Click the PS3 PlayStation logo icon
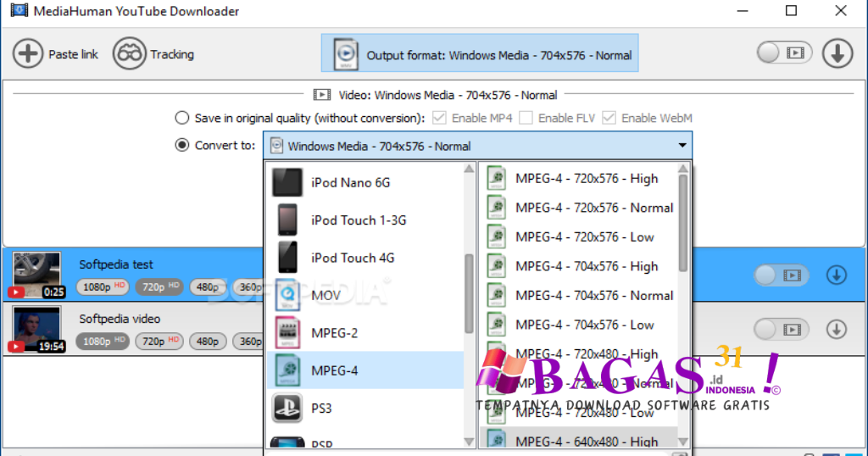Image resolution: width=868 pixels, height=456 pixels. [x=287, y=408]
